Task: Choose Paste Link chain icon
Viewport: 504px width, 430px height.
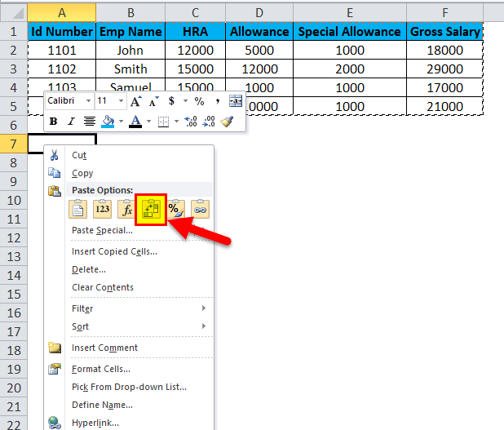Action: (x=200, y=209)
